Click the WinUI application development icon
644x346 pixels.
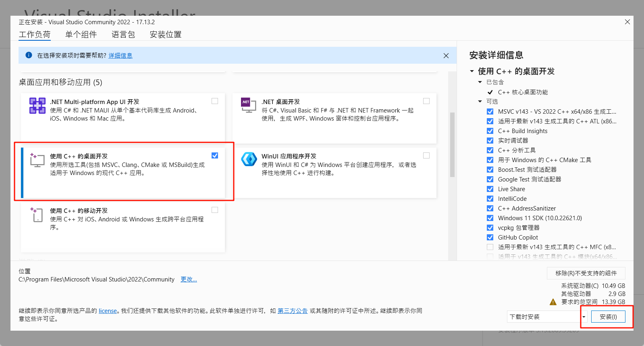(249, 159)
